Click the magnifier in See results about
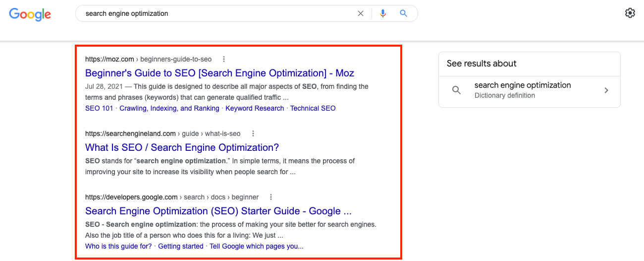644x261 pixels. 457,90
